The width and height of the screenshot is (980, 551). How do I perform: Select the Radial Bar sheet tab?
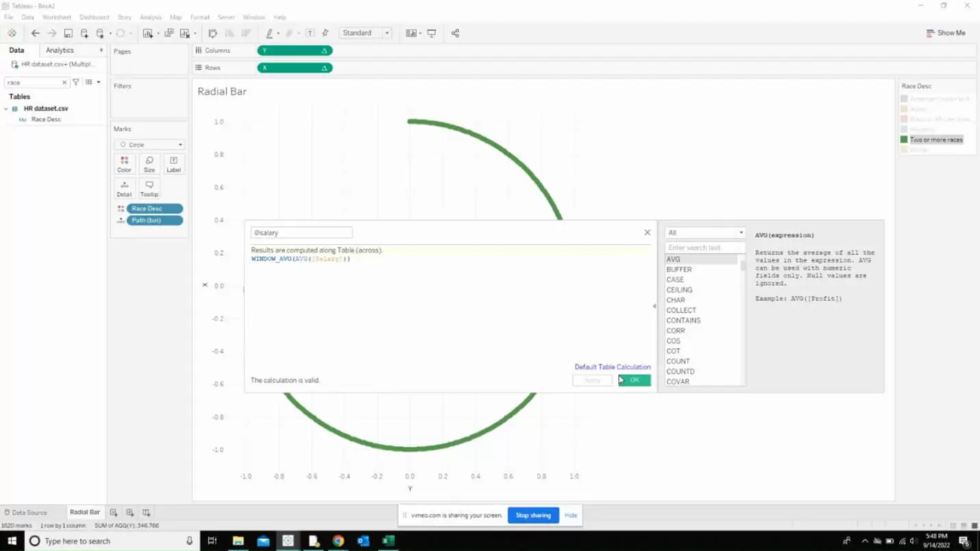(85, 512)
